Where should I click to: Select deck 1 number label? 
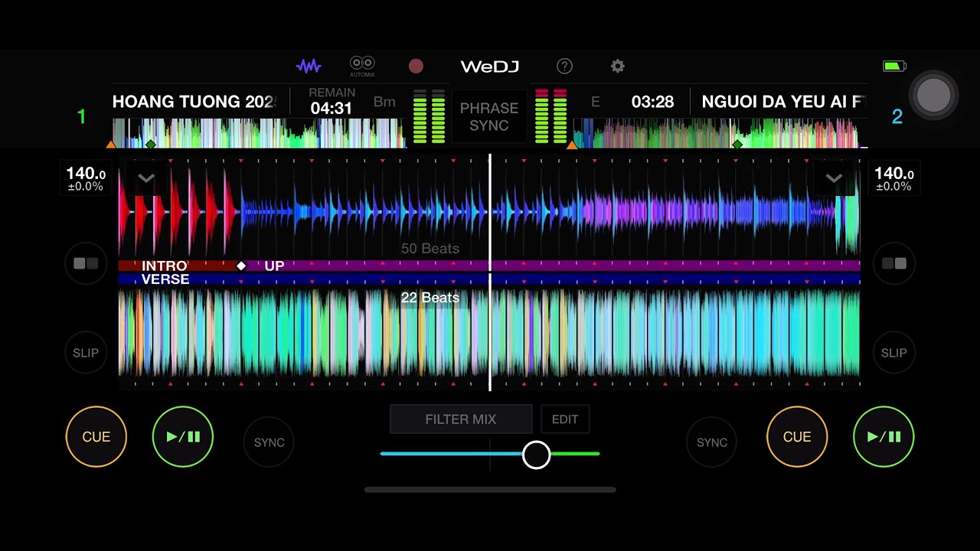pos(81,117)
